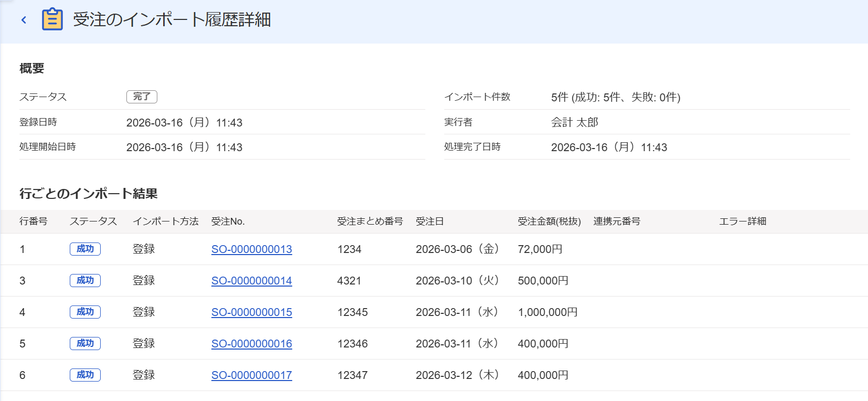The image size is (868, 401).
Task: Click the 成功 badge in row 3
Action: click(85, 280)
